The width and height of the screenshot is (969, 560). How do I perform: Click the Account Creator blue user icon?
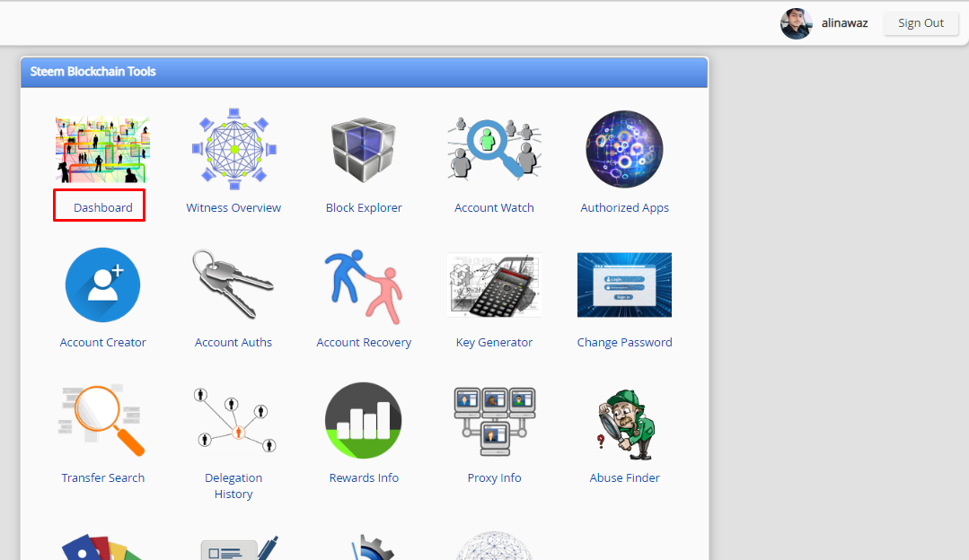(x=102, y=284)
